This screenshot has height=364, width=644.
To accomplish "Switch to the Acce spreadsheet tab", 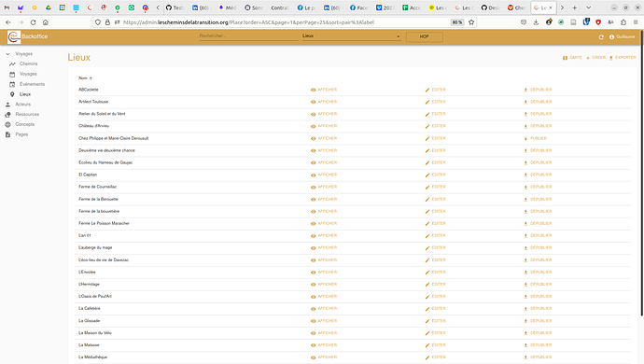I will coord(412,7).
